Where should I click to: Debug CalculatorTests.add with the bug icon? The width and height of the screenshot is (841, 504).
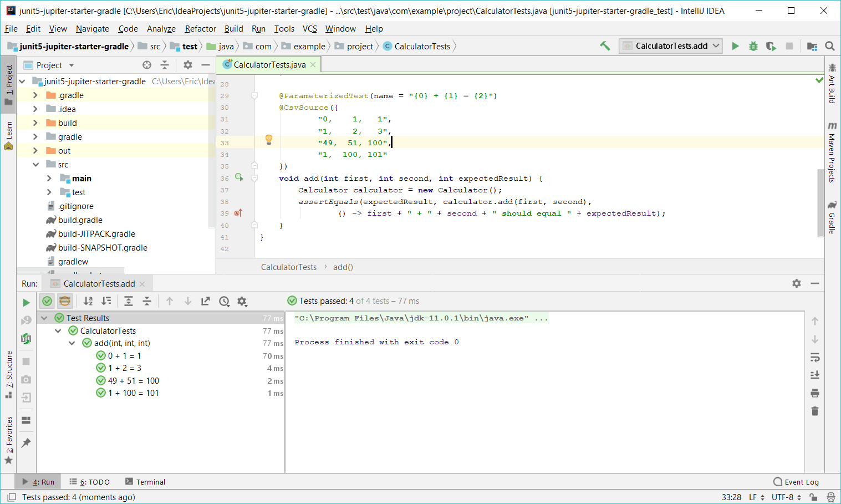[753, 46]
